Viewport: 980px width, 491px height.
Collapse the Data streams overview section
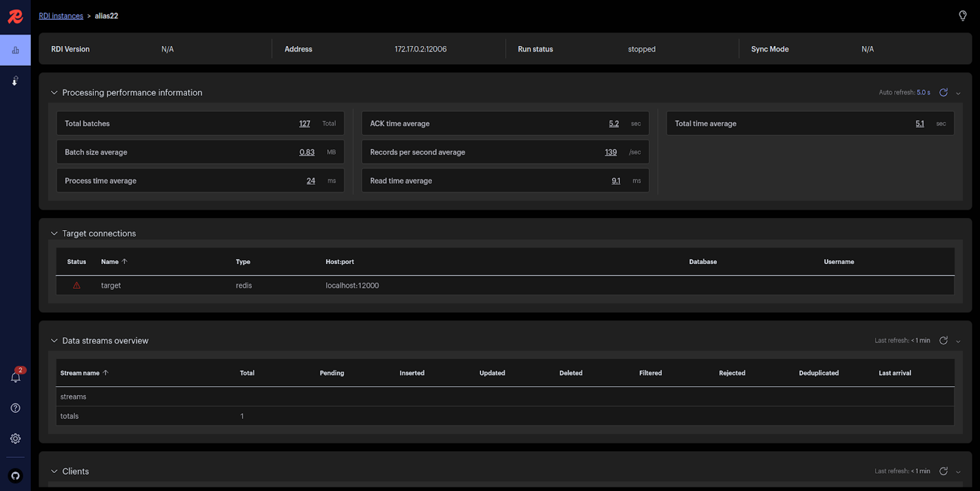click(54, 341)
